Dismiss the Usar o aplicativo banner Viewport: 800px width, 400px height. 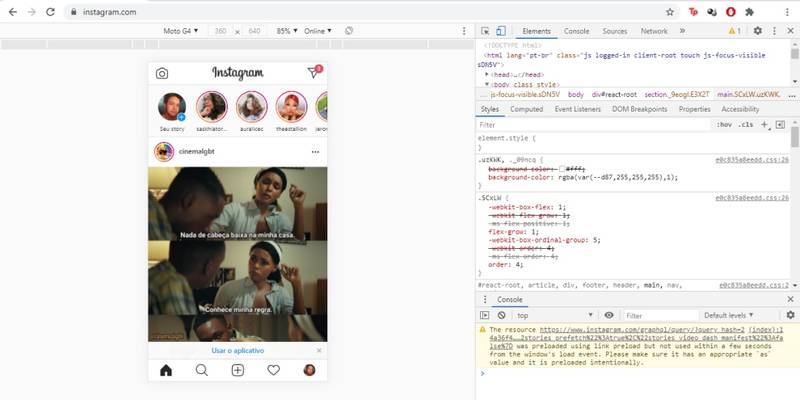coord(319,351)
